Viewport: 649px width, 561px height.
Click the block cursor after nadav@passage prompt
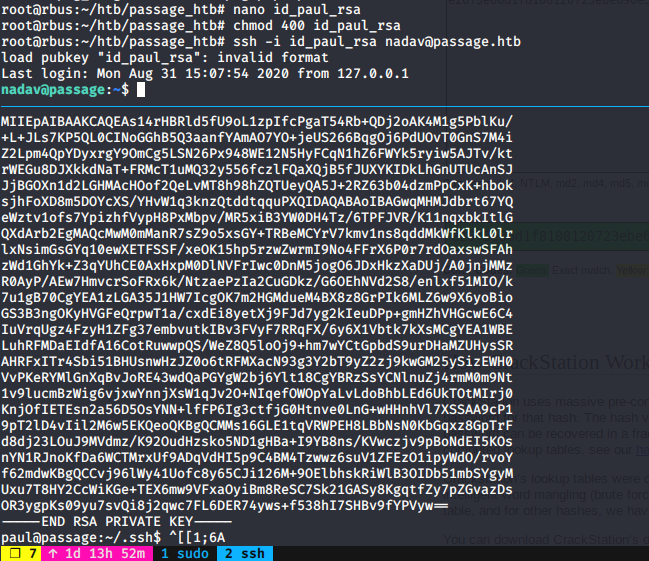141,90
